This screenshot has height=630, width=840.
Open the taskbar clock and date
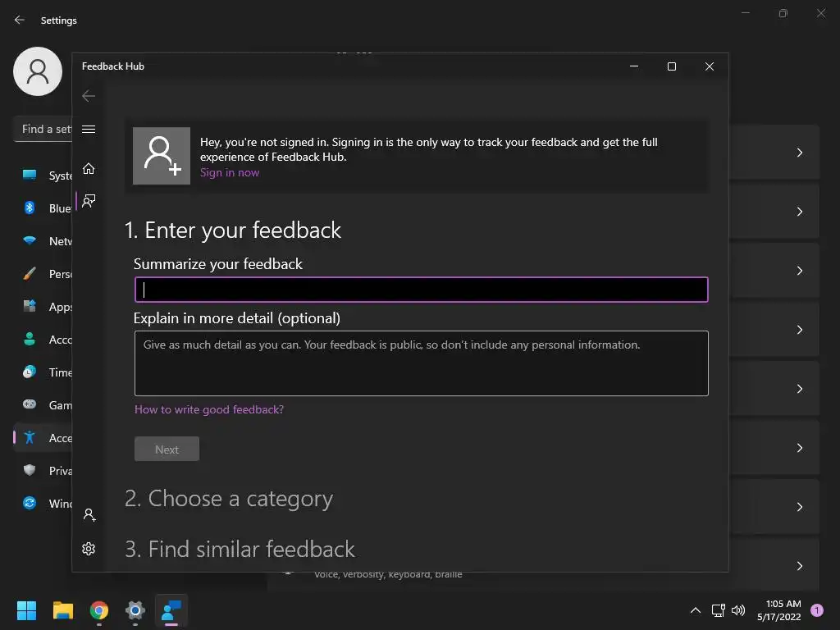pyautogui.click(x=779, y=610)
